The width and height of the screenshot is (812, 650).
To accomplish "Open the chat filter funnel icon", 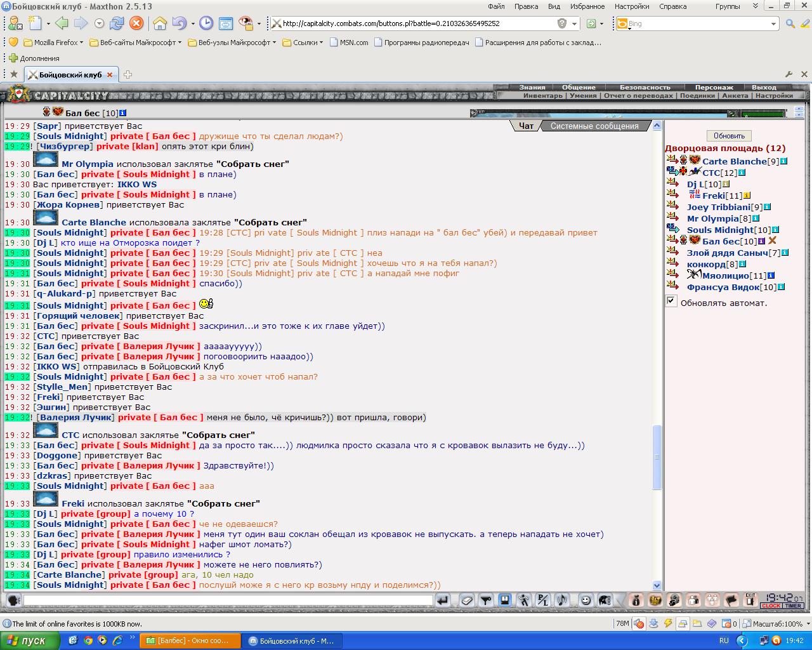I will (x=485, y=600).
